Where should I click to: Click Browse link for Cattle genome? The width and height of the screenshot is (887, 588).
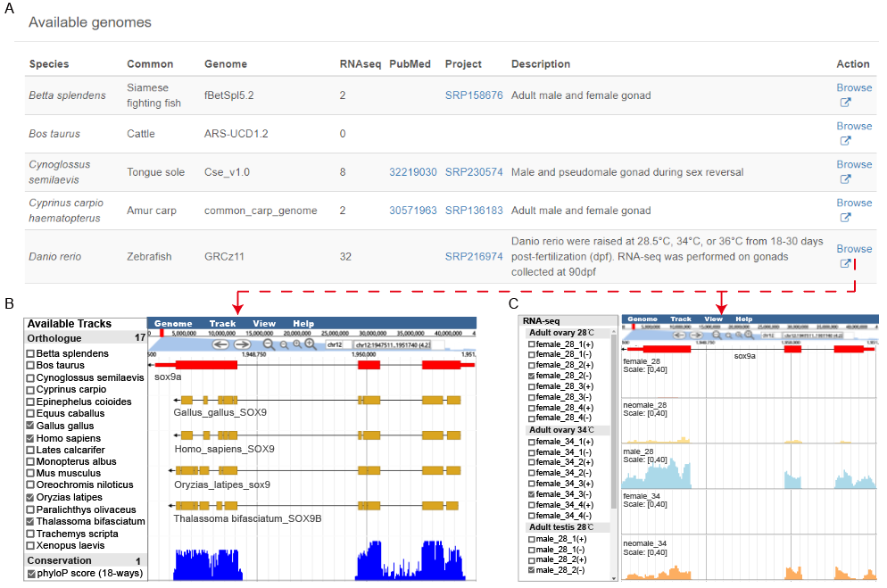854,126
